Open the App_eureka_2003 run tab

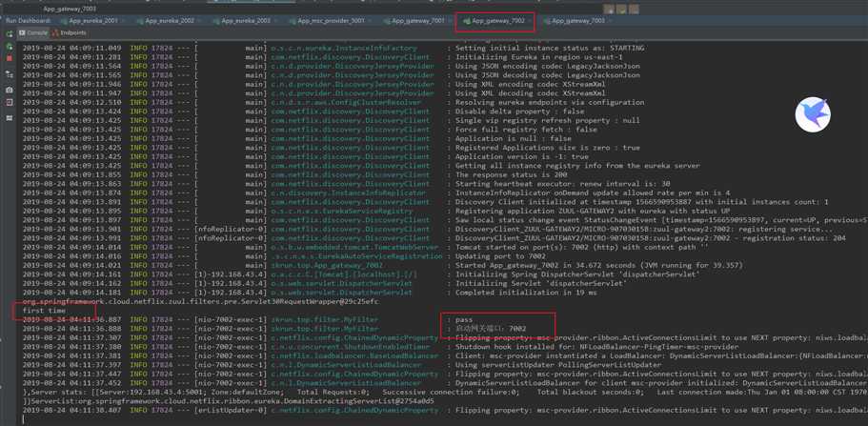click(246, 21)
